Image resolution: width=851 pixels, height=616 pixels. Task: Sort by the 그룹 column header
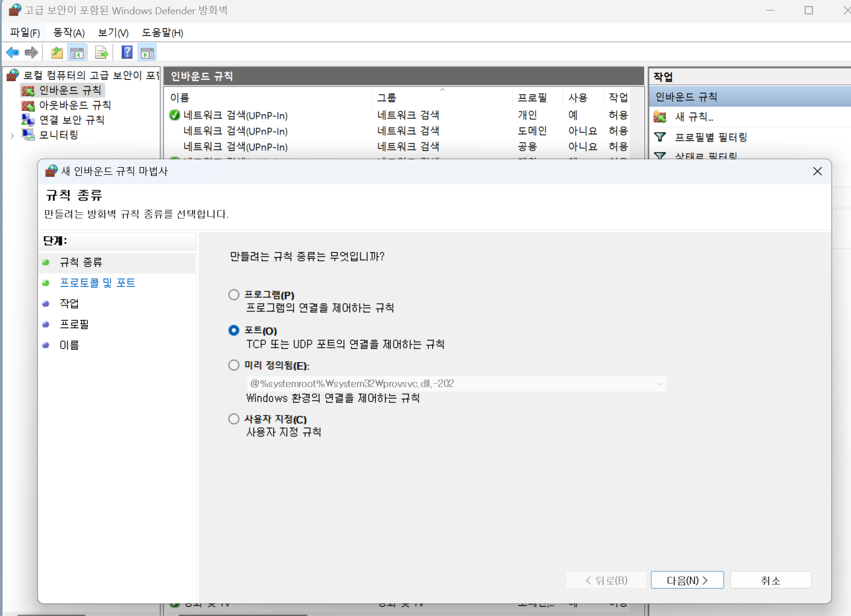pyautogui.click(x=442, y=97)
